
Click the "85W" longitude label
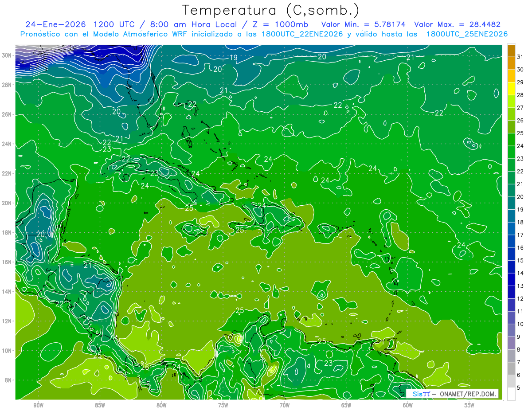100,405
